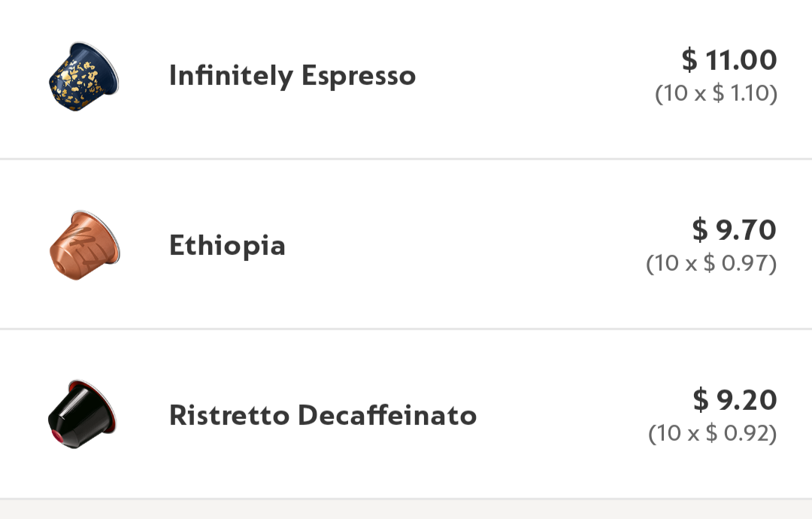Open the Ethiopia product name
812x519 pixels.
pyautogui.click(x=227, y=245)
